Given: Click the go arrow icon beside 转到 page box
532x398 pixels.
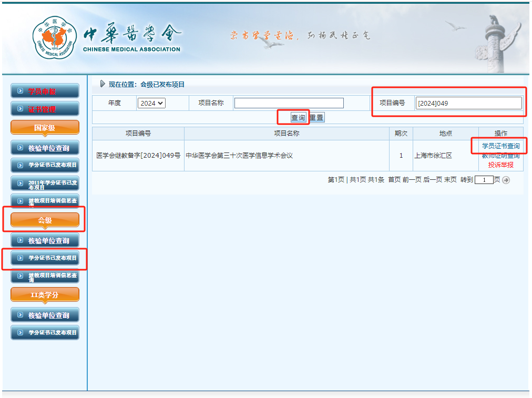Looking at the screenshot, I should [x=506, y=180].
